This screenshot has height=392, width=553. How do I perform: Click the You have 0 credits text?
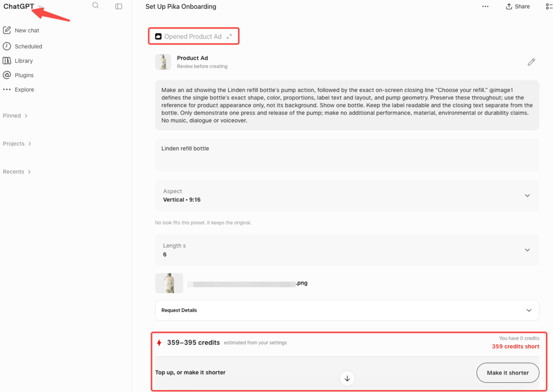pos(519,338)
